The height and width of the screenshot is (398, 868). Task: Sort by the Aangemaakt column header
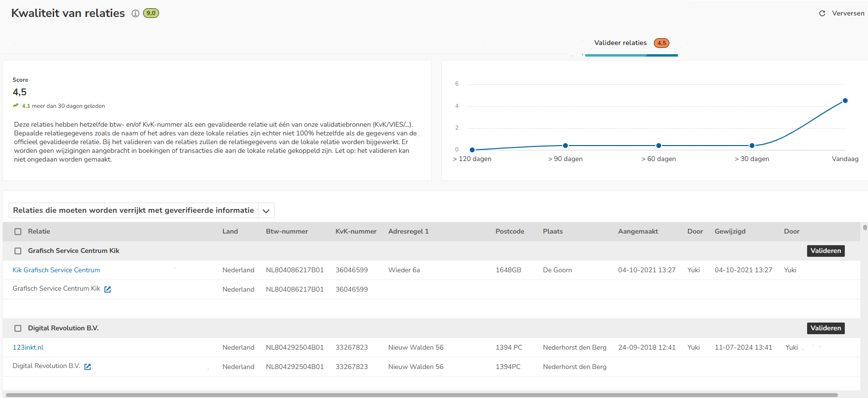pyautogui.click(x=637, y=232)
